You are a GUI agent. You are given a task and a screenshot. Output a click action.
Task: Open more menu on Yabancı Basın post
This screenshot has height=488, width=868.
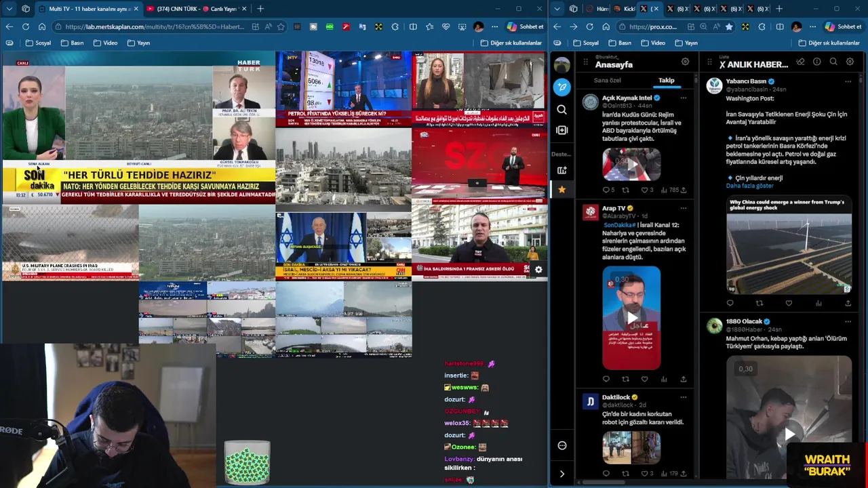coord(848,81)
